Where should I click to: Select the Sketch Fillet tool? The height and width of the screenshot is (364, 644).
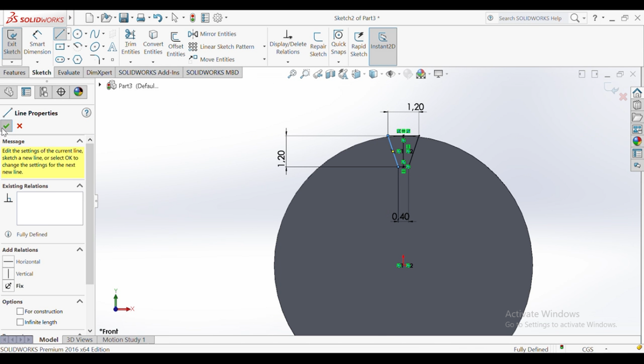[95, 59]
